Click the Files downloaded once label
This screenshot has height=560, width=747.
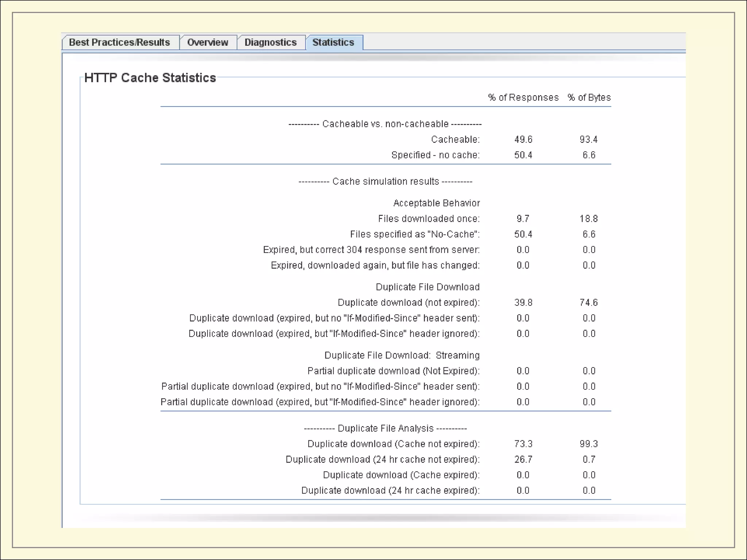(429, 219)
